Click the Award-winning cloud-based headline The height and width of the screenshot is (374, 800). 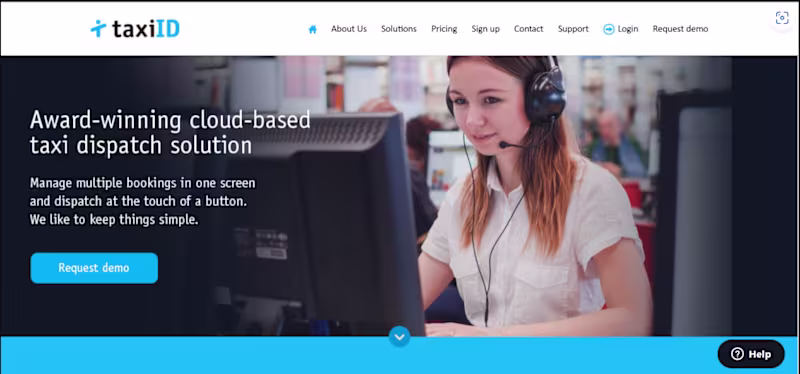(x=170, y=120)
